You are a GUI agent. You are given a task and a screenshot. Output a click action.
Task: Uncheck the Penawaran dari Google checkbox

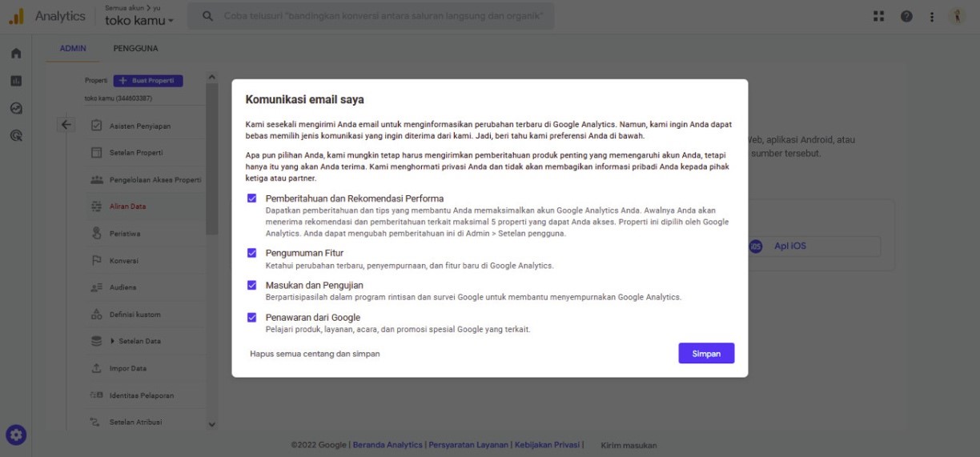click(x=252, y=317)
